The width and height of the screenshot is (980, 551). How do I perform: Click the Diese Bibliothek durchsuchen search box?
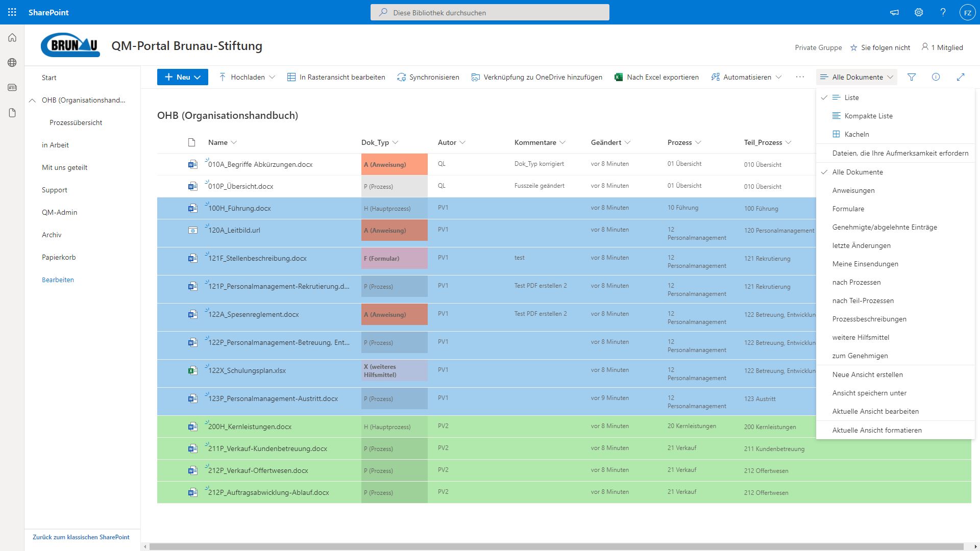(x=490, y=12)
